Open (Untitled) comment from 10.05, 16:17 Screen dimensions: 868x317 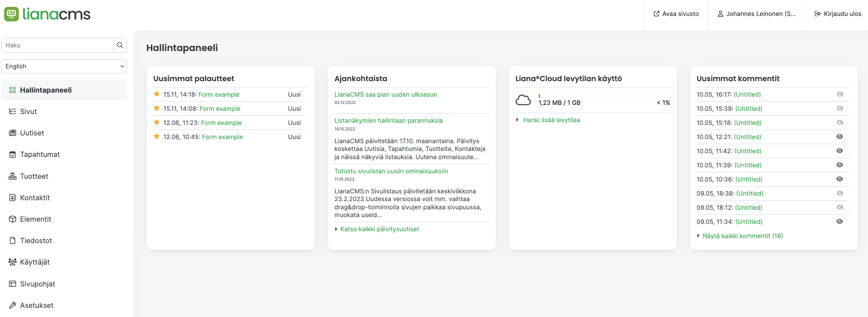click(747, 94)
